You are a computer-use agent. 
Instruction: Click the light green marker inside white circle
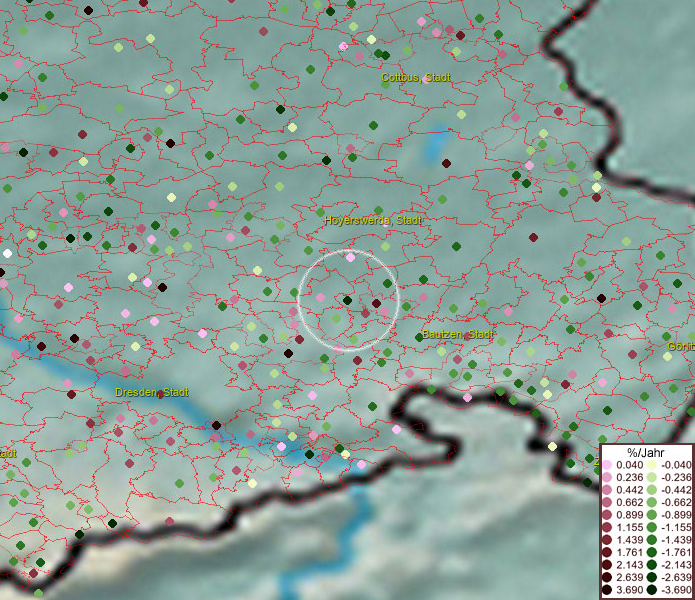(x=337, y=319)
